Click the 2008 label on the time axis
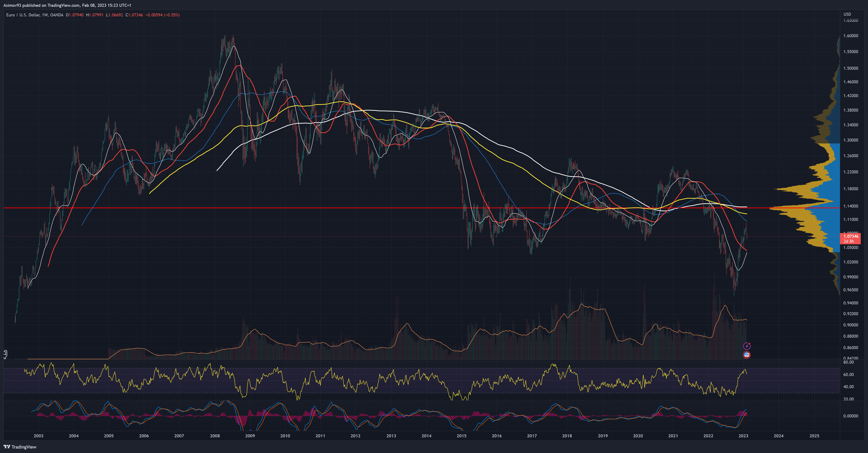The height and width of the screenshot is (453, 868). click(215, 435)
